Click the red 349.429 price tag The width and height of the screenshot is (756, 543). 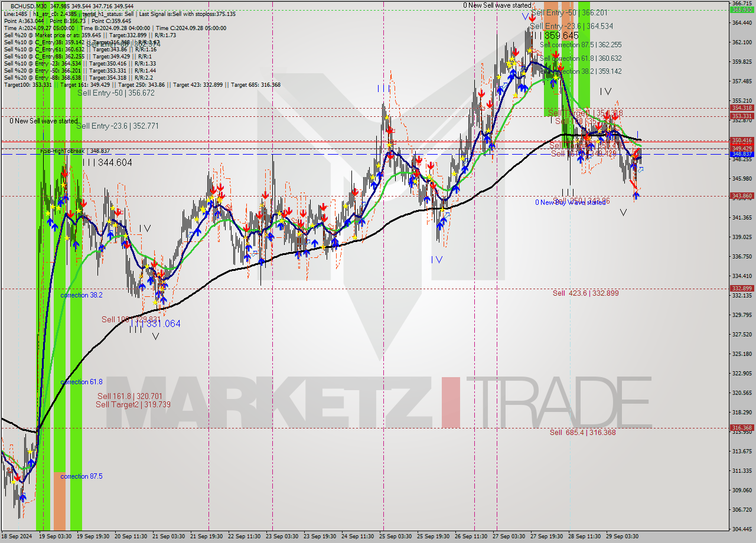[x=742, y=148]
